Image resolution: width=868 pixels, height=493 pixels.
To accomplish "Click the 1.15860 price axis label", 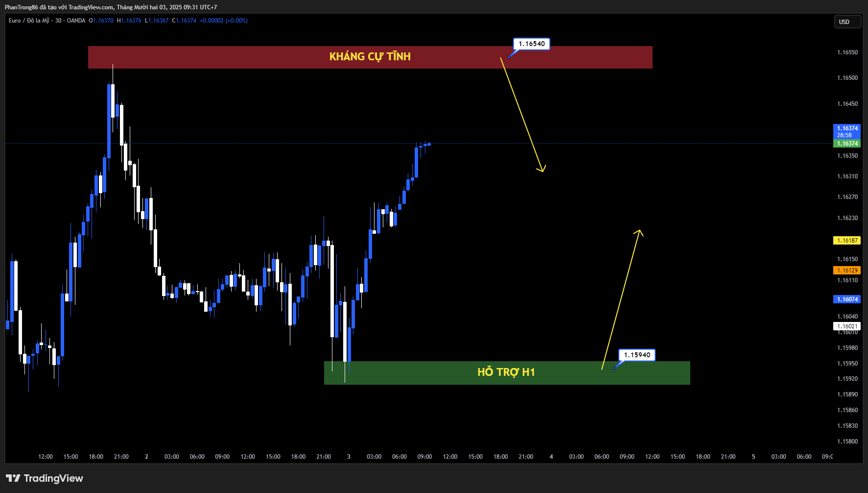I will pyautogui.click(x=847, y=410).
